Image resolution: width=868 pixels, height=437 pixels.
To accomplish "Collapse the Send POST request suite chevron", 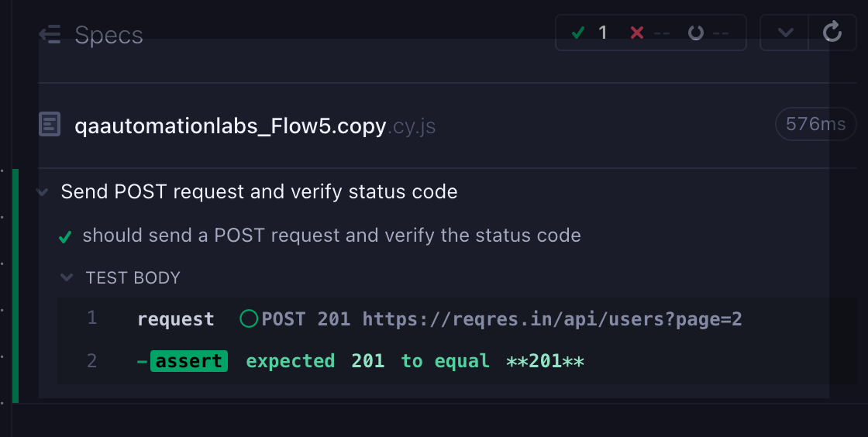I will point(42,192).
